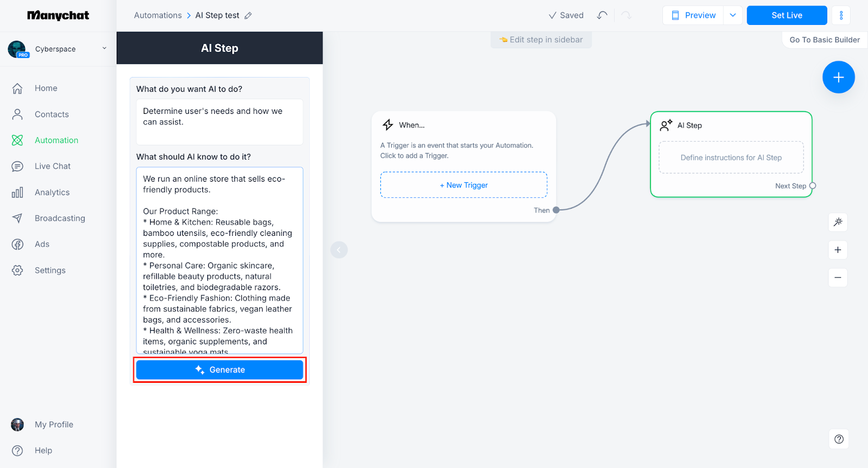
Task: Zoom in on the canvas
Action: [838, 250]
